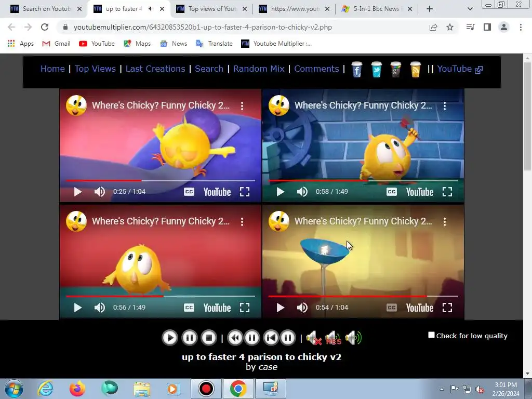Screen dimensions: 532x399
Task: Click the address bar URL field
Action: (203, 27)
